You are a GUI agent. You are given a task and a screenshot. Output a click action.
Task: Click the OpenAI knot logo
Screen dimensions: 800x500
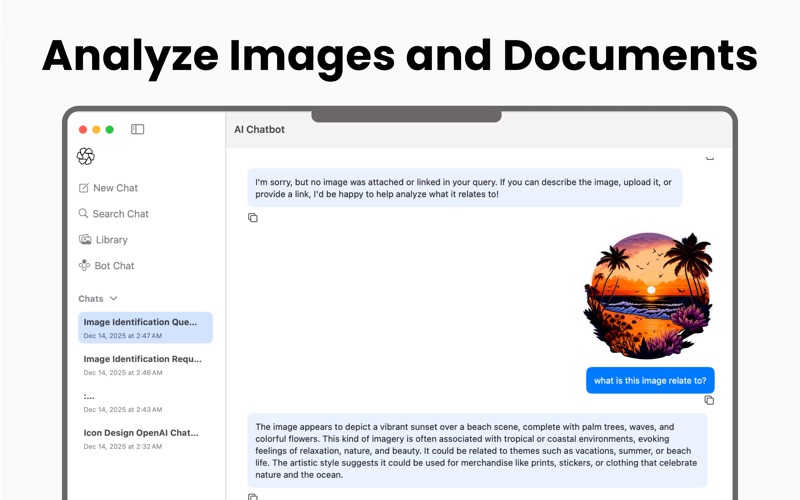point(86,156)
